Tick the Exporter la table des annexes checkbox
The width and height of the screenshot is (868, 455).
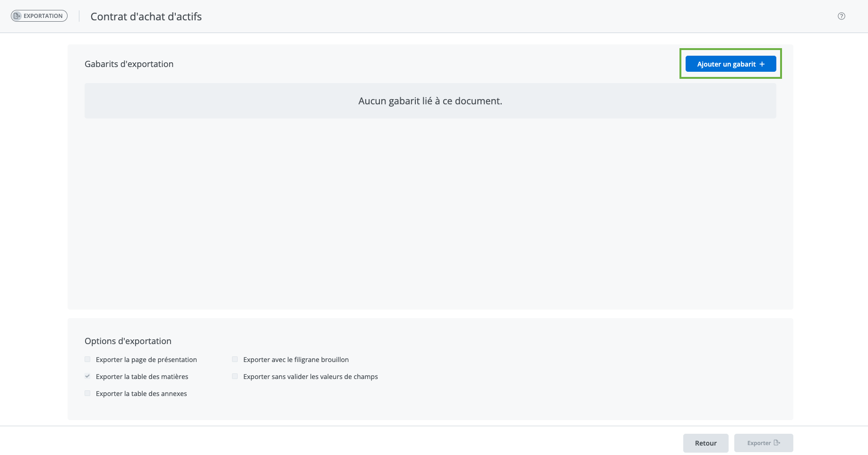pyautogui.click(x=87, y=394)
